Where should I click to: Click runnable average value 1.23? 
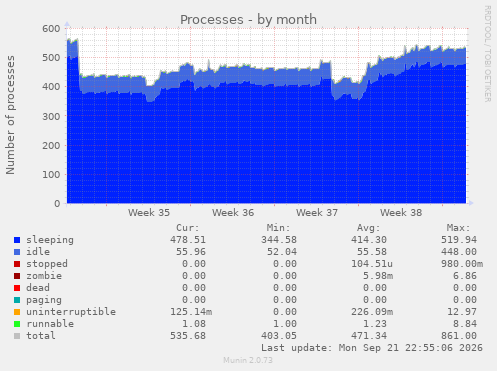[x=375, y=324]
